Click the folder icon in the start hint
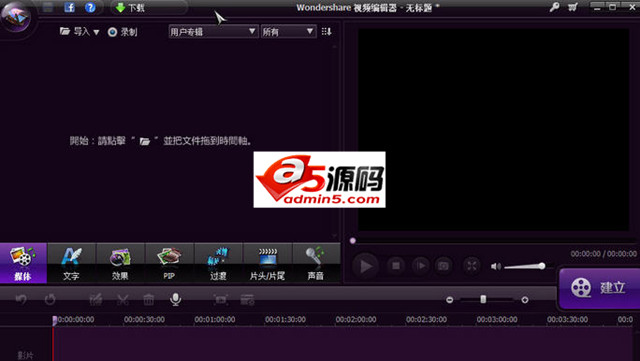This screenshot has width=640, height=361. [145, 141]
